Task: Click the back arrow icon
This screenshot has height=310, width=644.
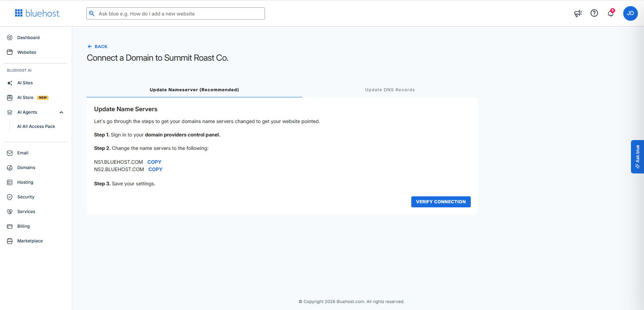Action: 90,46
